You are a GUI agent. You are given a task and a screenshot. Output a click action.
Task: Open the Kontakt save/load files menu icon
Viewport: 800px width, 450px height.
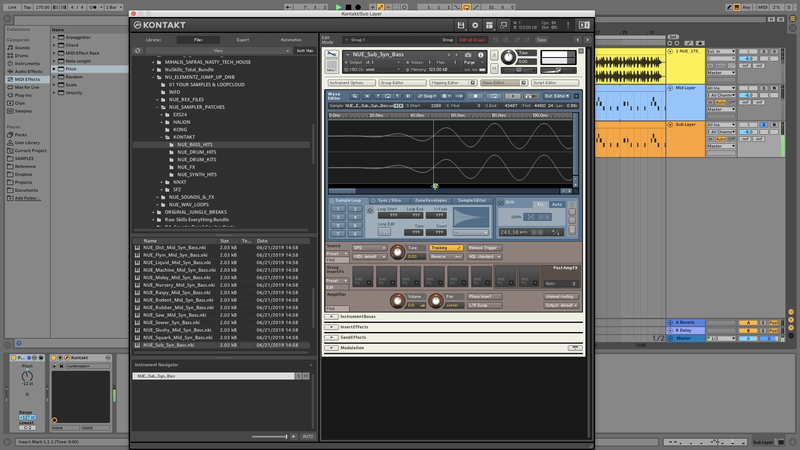(461, 25)
